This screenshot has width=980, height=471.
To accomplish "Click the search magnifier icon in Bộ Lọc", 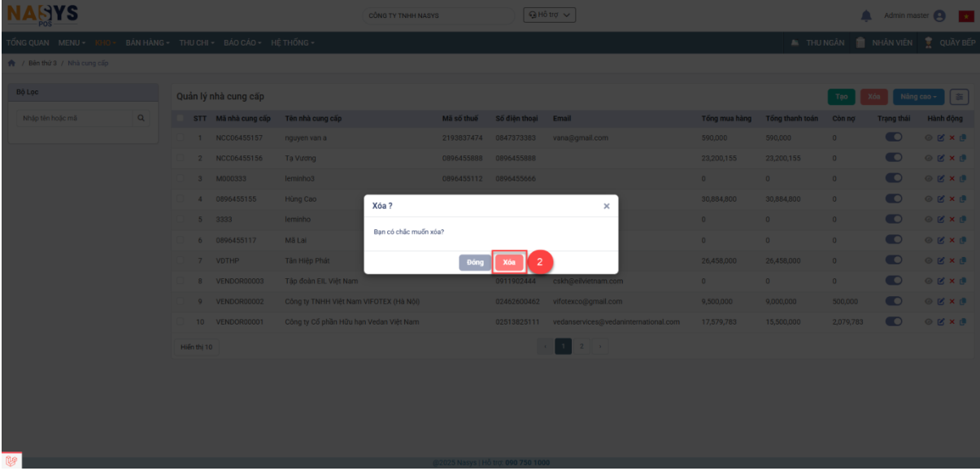I will (x=142, y=119).
